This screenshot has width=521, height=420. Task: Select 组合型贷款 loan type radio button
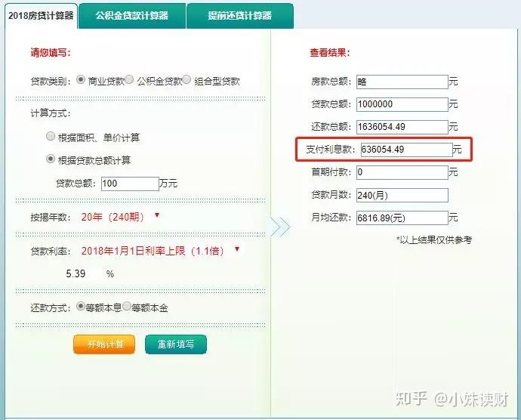(187, 80)
